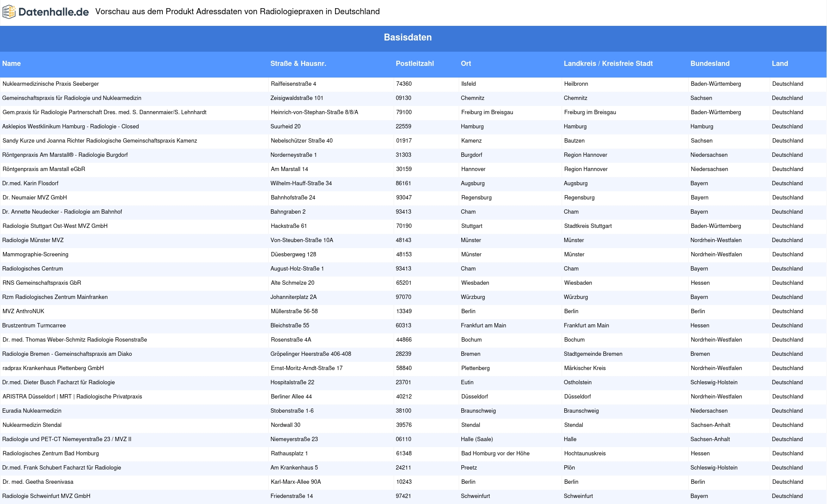This screenshot has height=504, width=827.
Task: Select Gemeinschaftspraxis für Radiologie und Nuklearmedizin
Action: [72, 98]
